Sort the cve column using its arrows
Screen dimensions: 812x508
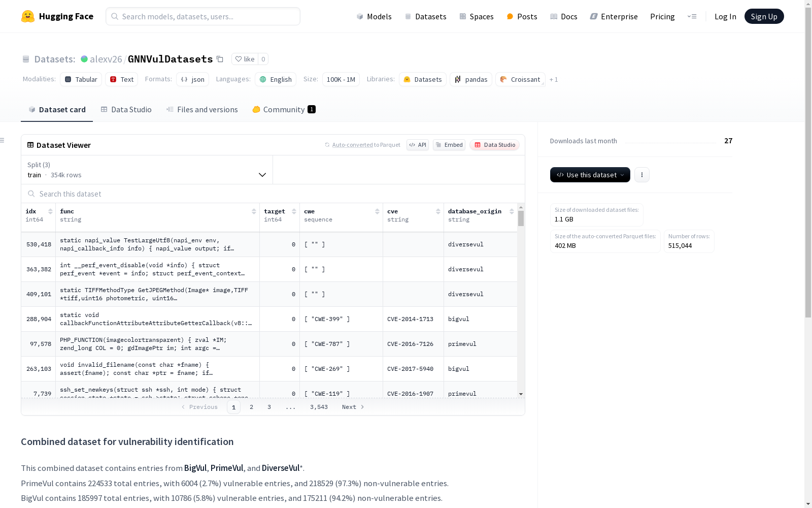click(x=438, y=211)
